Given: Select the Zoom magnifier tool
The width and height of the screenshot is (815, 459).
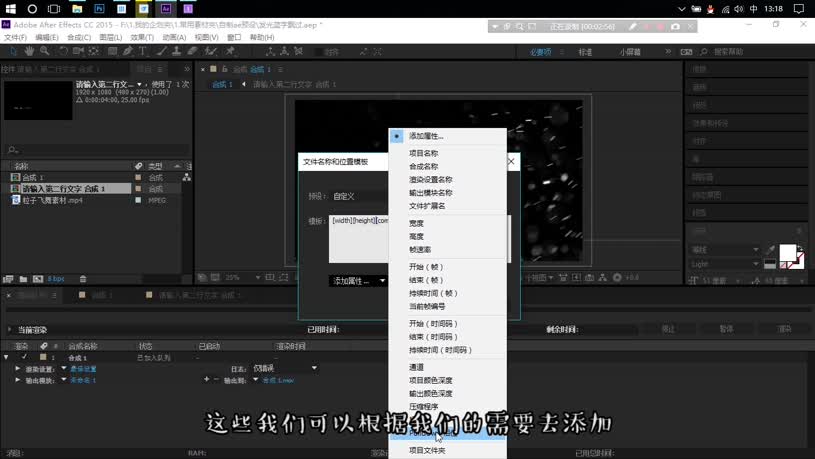Looking at the screenshot, I should (x=45, y=51).
